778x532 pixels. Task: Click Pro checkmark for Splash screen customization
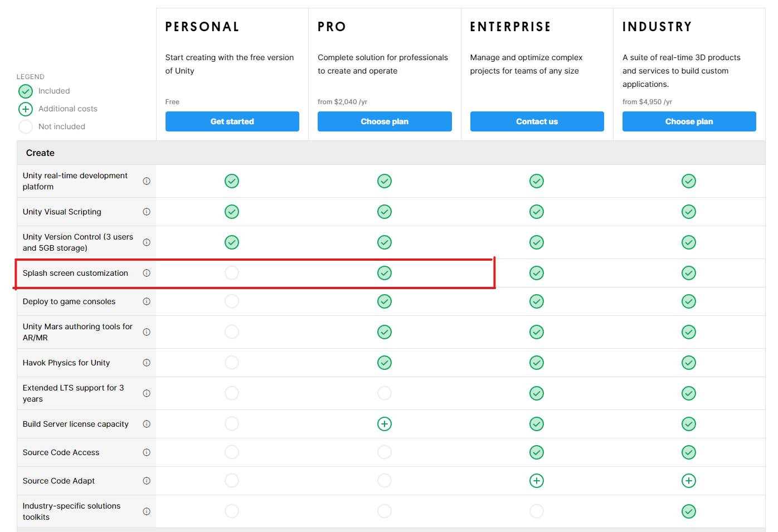click(x=385, y=273)
